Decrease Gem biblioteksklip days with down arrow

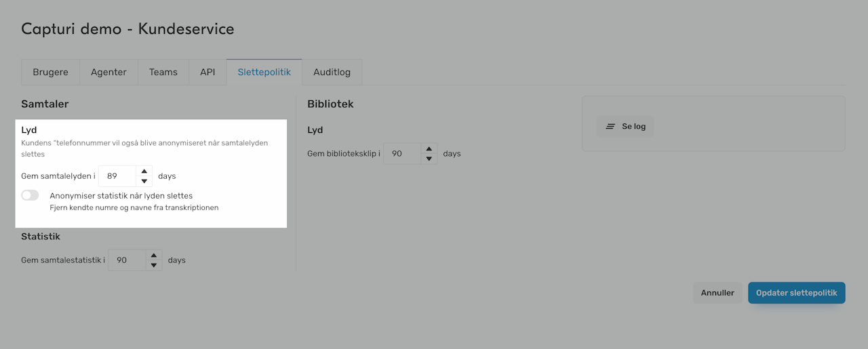click(429, 159)
